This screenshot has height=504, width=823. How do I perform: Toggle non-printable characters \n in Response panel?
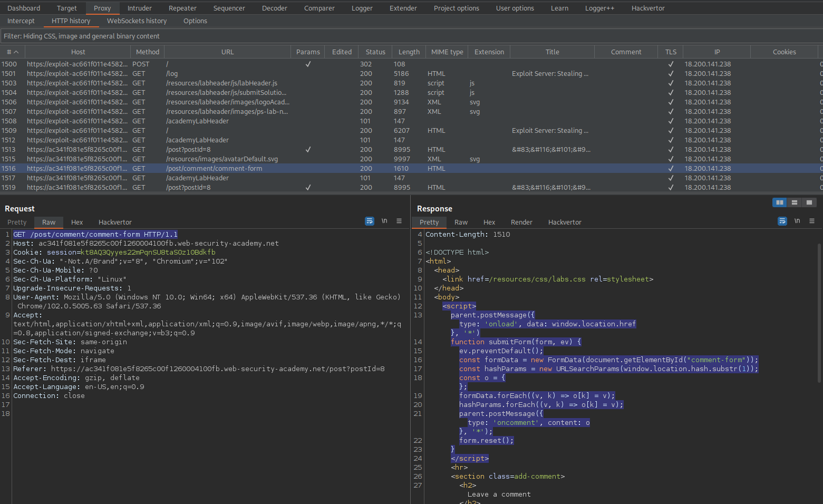797,221
